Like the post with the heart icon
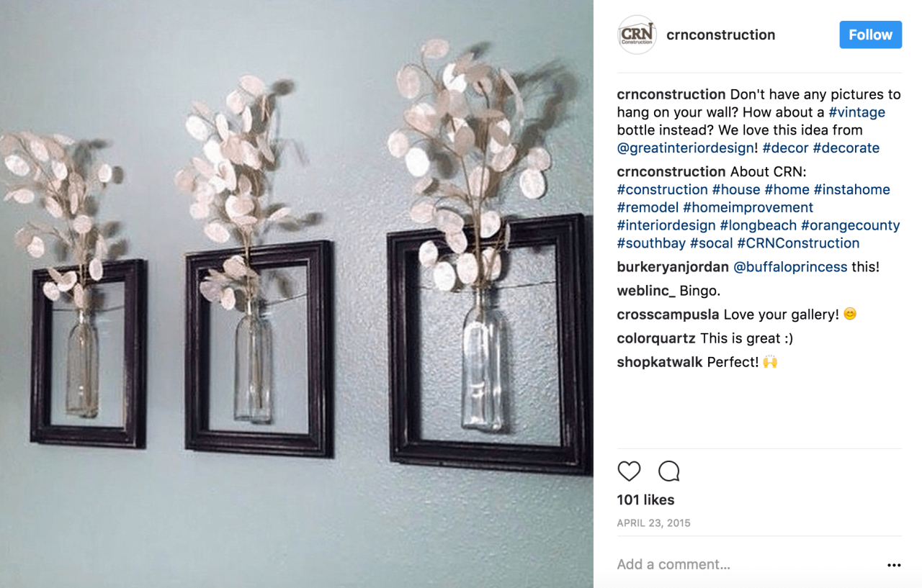Image resolution: width=922 pixels, height=588 pixels. click(x=629, y=471)
